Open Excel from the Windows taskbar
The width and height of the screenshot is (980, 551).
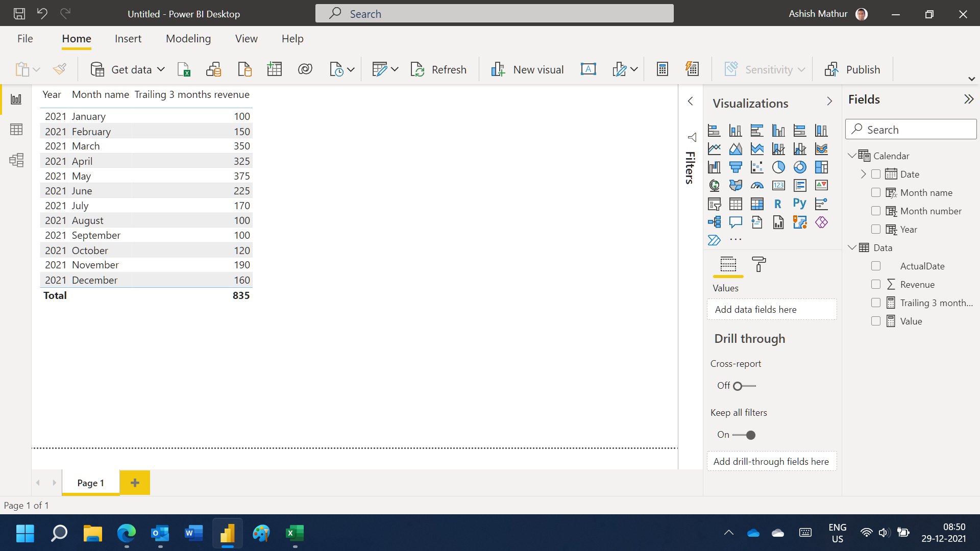point(295,534)
